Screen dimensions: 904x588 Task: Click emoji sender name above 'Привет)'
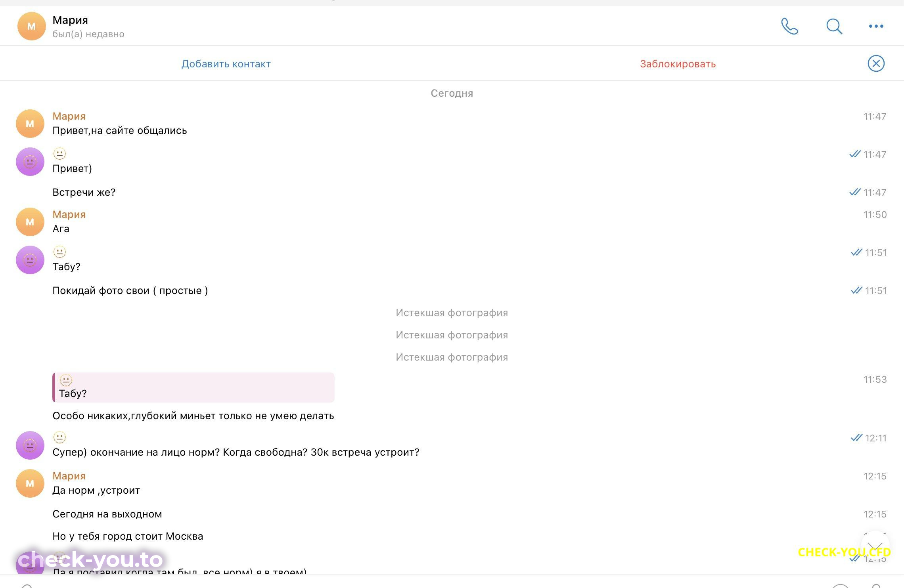click(x=59, y=153)
